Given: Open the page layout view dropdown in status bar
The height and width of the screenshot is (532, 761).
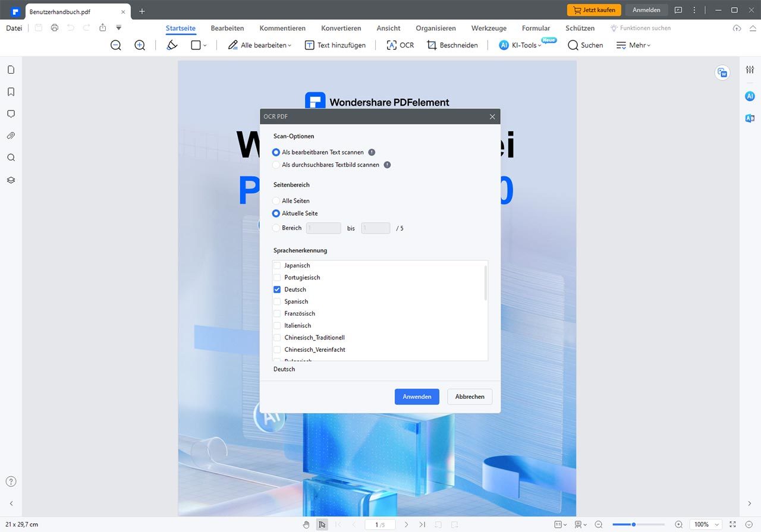Looking at the screenshot, I should tap(581, 524).
